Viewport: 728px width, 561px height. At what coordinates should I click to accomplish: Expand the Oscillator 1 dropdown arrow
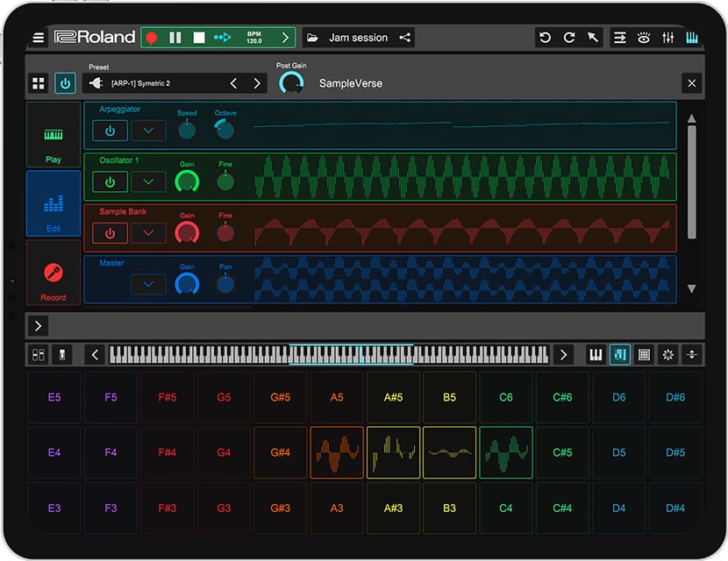[x=148, y=182]
